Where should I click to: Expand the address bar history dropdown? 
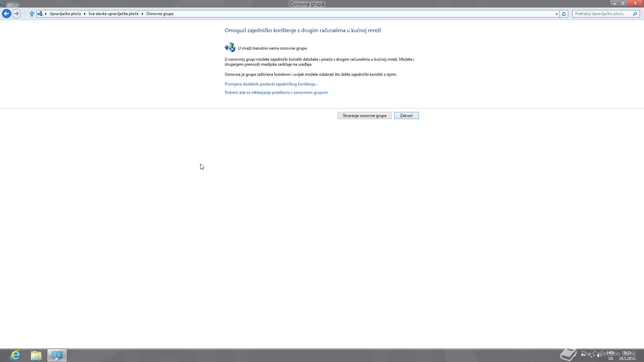[x=556, y=14]
